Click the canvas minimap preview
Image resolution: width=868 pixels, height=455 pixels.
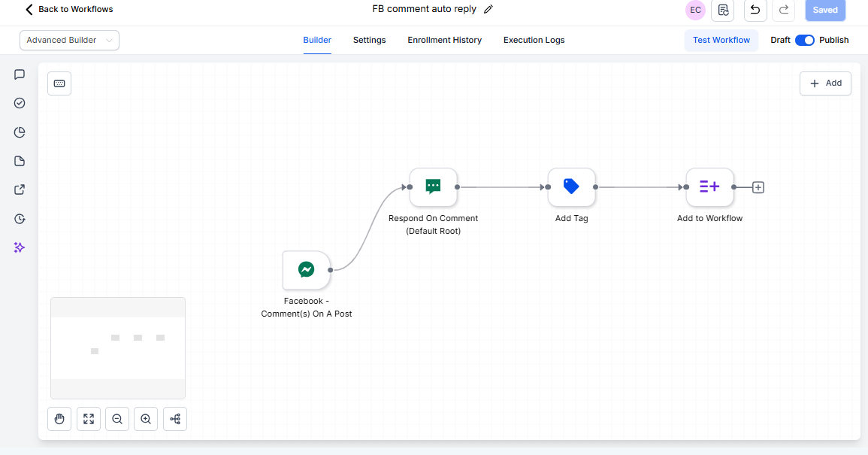(x=118, y=347)
